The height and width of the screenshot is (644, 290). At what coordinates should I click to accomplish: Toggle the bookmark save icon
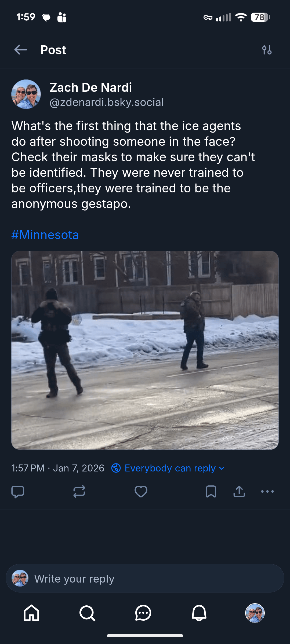pyautogui.click(x=211, y=492)
